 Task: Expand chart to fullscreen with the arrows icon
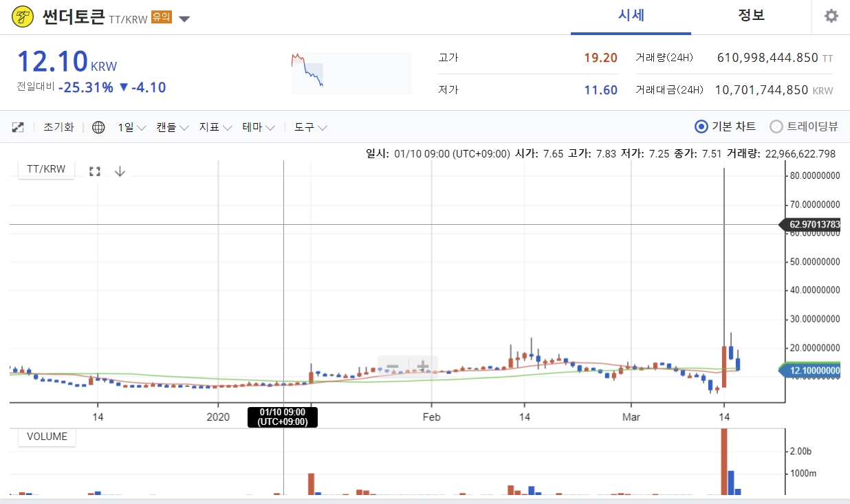pyautogui.click(x=19, y=127)
